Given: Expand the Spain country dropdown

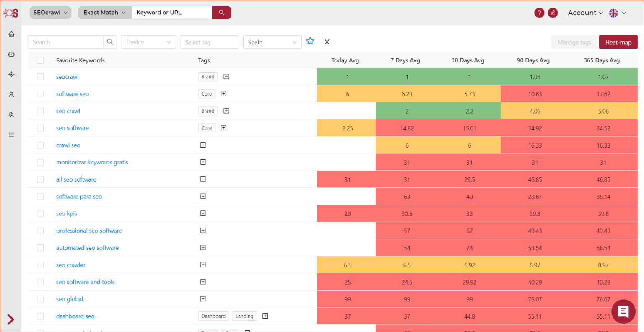Looking at the screenshot, I should (272, 42).
